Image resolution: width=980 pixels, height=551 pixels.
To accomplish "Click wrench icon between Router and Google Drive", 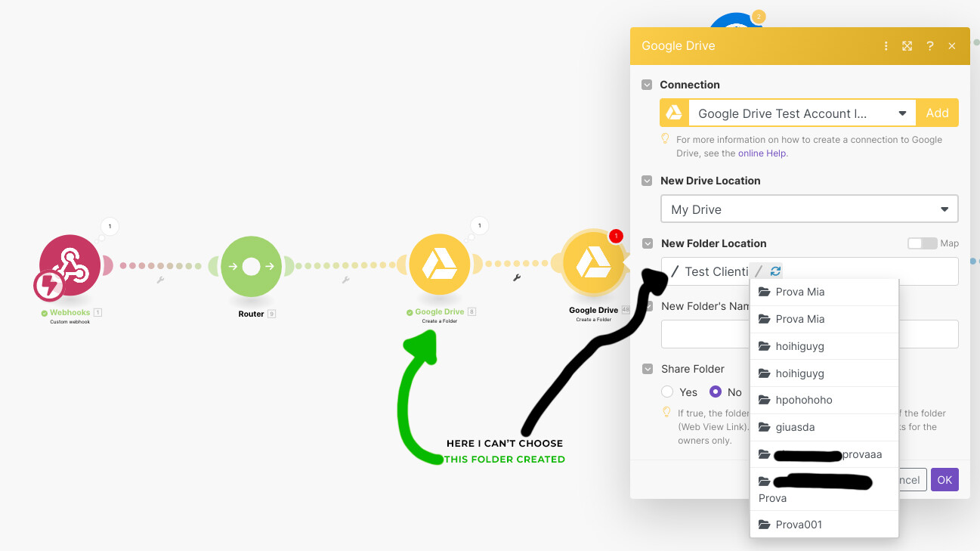I will click(x=345, y=280).
